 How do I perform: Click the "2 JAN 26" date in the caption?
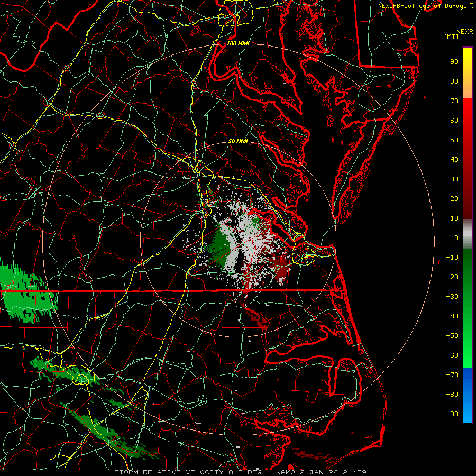319,472
